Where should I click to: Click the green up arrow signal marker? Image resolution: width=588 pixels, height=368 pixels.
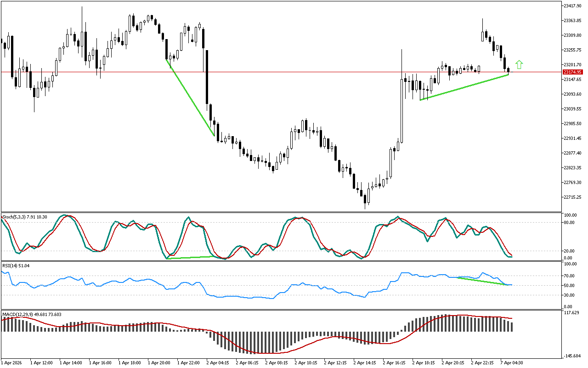tap(519, 65)
